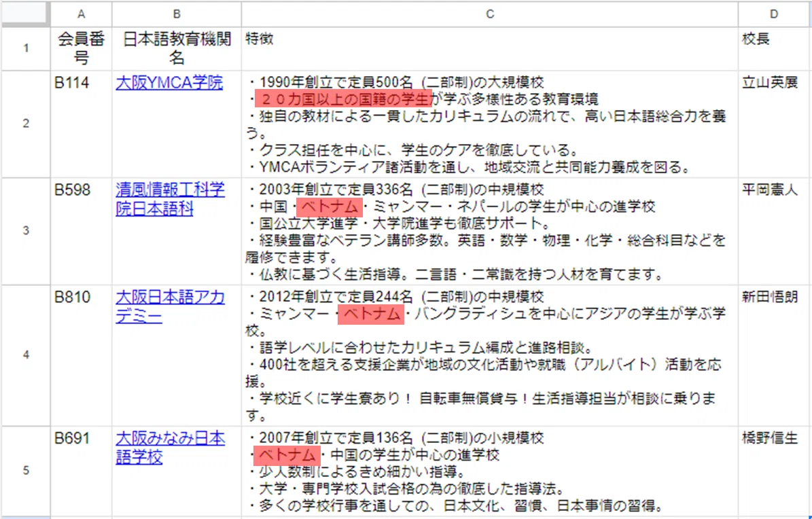Select column A header
The height and width of the screenshot is (519, 812).
click(82, 14)
